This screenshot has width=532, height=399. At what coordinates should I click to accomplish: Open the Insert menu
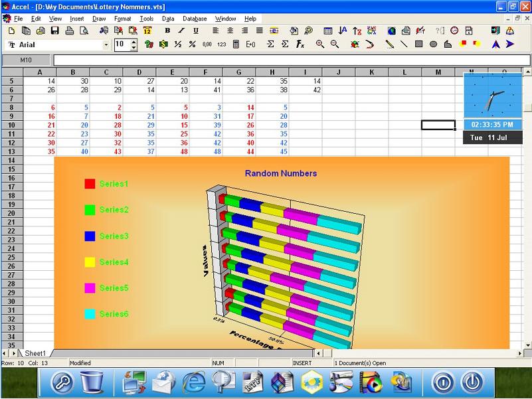(x=76, y=19)
